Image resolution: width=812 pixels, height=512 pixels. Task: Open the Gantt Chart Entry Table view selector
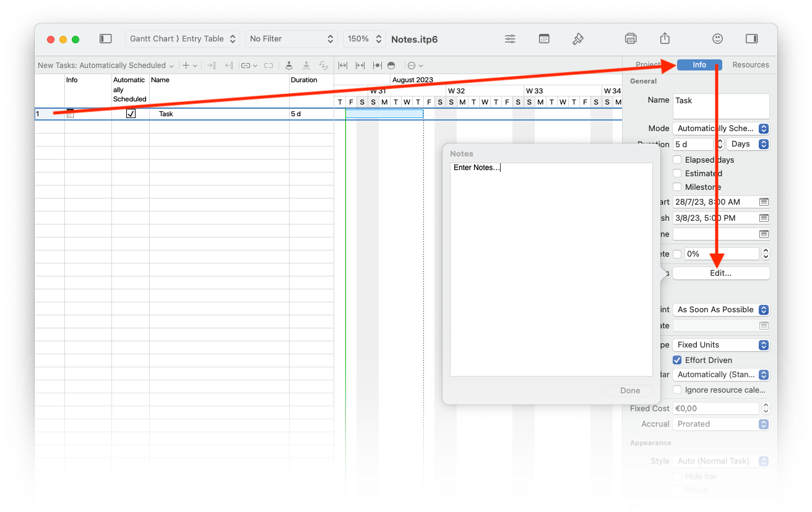[183, 39]
